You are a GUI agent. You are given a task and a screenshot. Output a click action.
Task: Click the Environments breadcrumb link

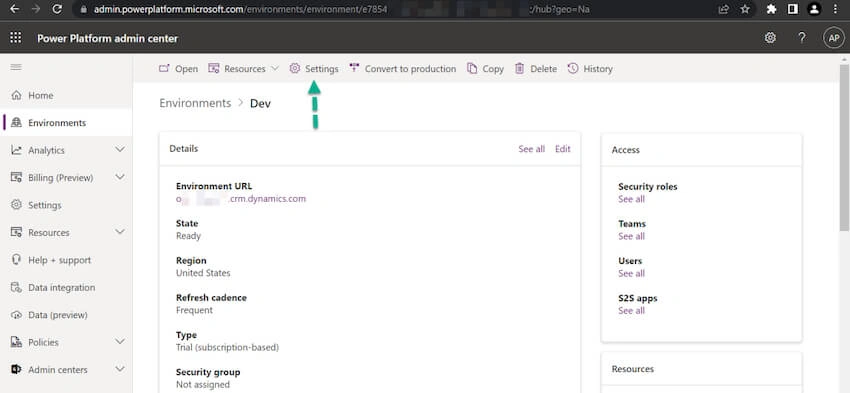[x=195, y=103]
